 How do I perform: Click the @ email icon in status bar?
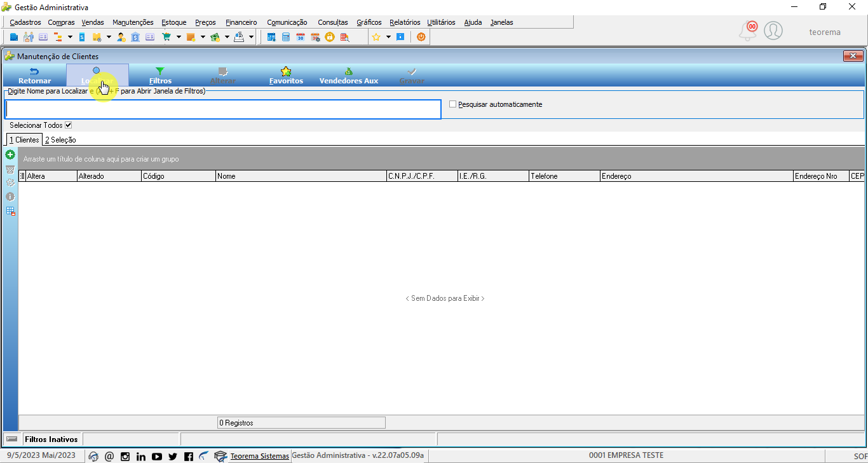point(109,456)
